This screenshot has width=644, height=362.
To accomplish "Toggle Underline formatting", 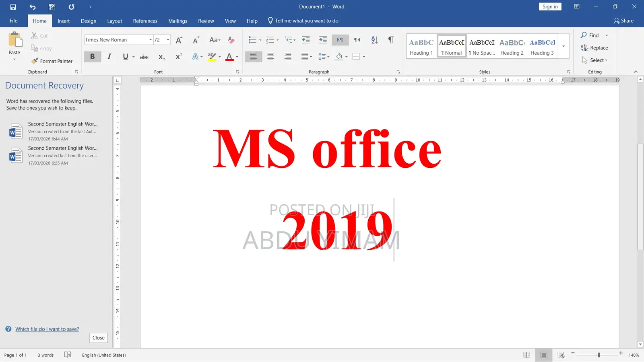I will 125,57.
